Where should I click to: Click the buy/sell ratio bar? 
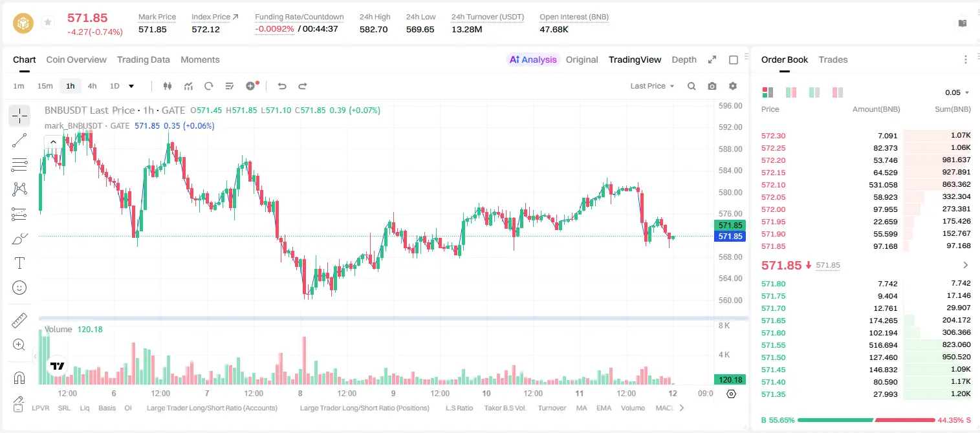(866, 420)
